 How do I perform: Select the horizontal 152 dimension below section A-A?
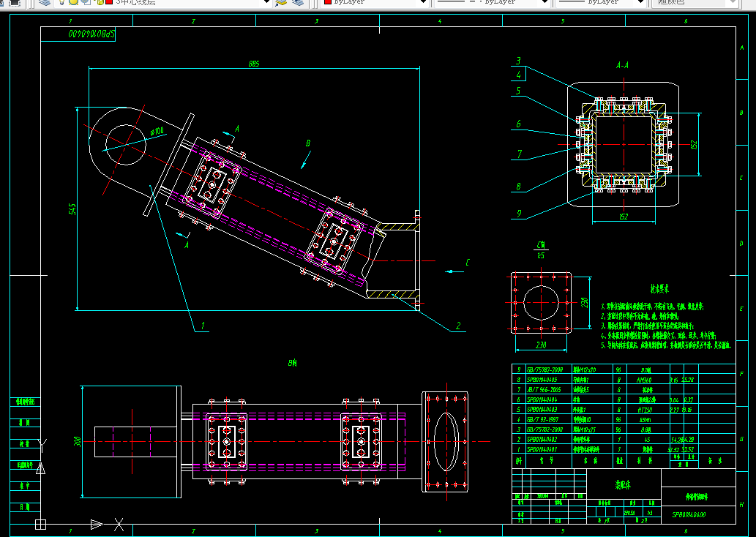point(624,217)
